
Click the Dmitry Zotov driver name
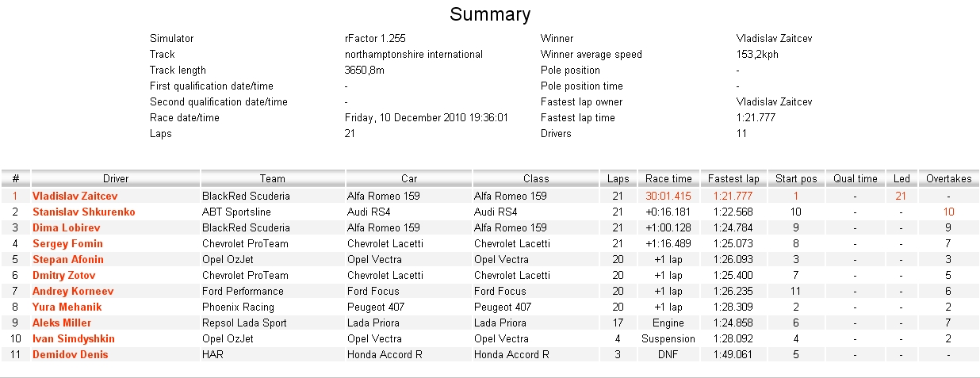pos(64,275)
